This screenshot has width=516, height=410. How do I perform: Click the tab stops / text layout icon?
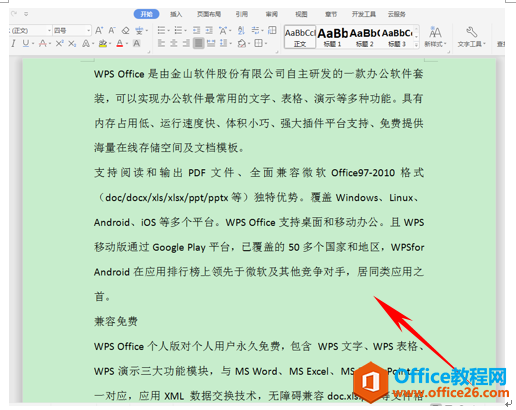coord(272,30)
